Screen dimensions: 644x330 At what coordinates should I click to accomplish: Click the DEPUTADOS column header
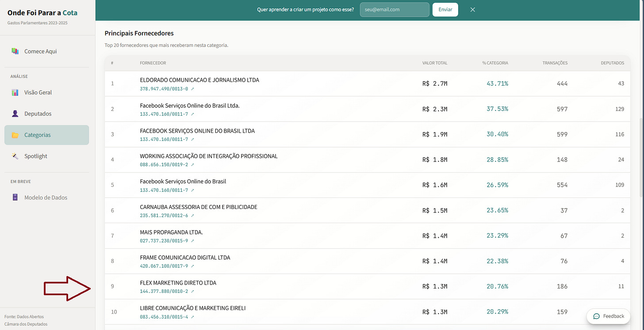pyautogui.click(x=613, y=63)
